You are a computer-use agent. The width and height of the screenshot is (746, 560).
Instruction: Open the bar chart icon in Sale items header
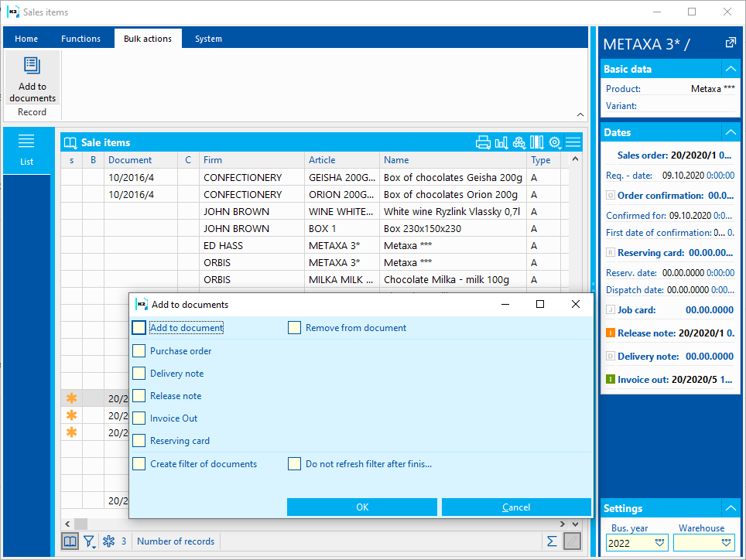(501, 142)
